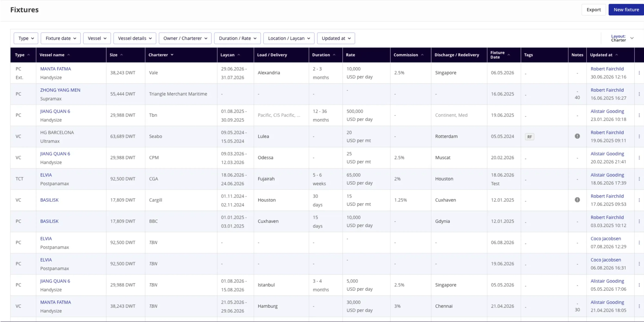Open kebab menu for BASILISK BBC row
Screen dimensions: 644x322
click(639, 222)
